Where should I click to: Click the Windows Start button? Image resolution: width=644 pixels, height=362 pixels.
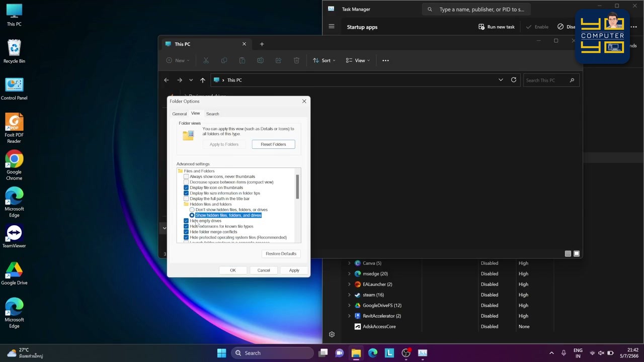pyautogui.click(x=221, y=353)
